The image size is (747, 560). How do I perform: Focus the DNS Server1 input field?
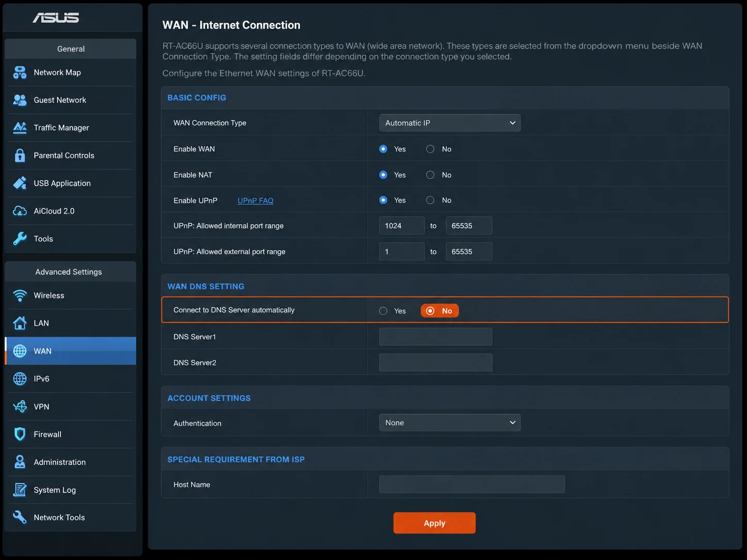(435, 337)
